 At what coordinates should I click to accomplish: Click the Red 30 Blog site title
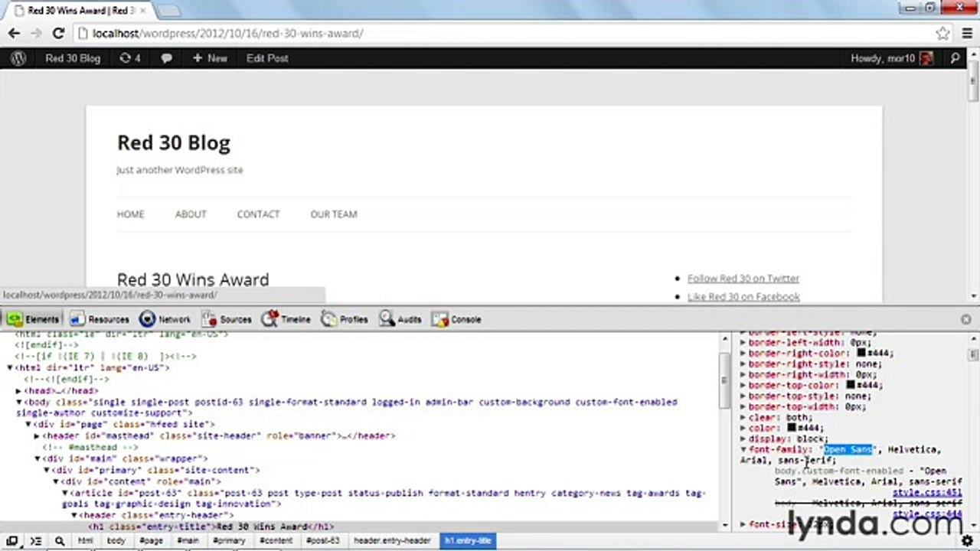(x=174, y=143)
